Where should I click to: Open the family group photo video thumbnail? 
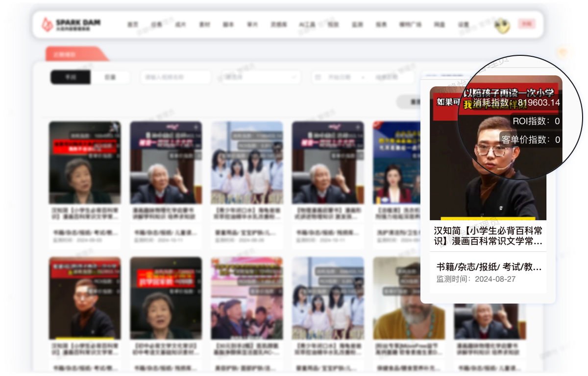(247, 163)
